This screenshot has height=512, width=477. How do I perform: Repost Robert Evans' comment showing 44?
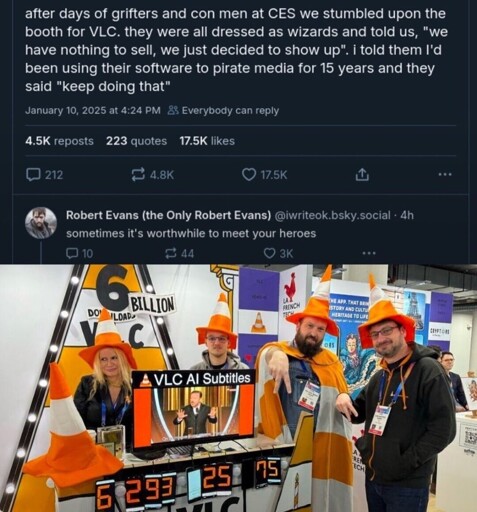[x=171, y=253]
